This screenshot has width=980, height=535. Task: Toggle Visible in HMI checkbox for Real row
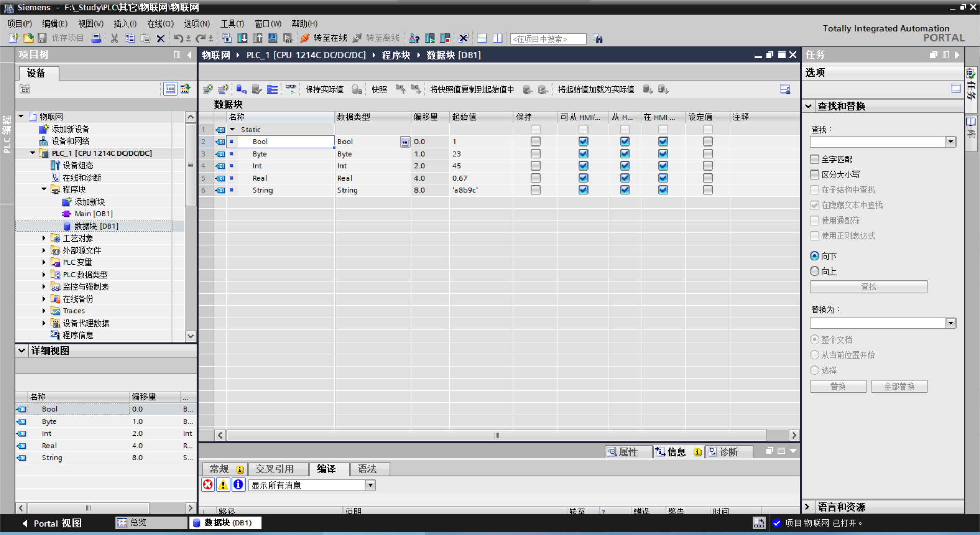coord(663,178)
